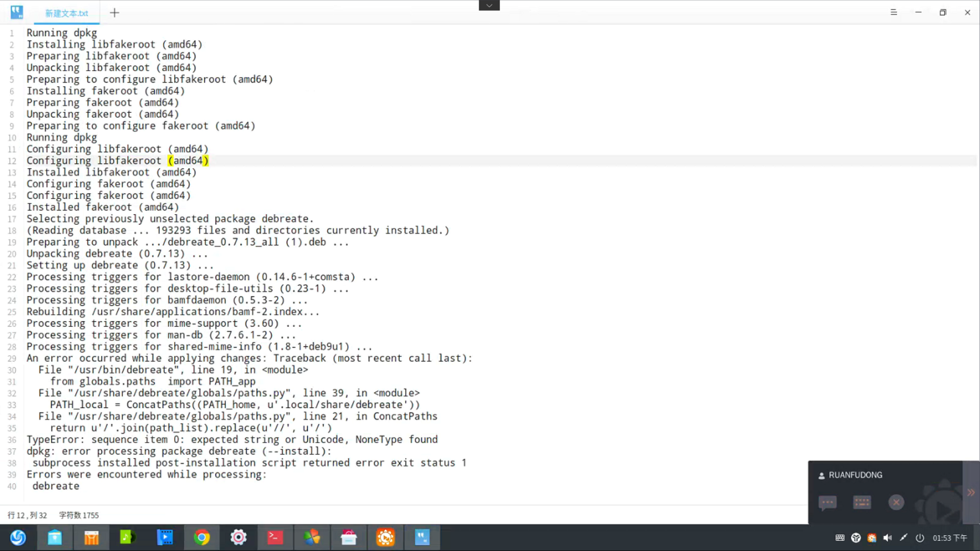Click the '(Reading database ... 193293 files' line
The height and width of the screenshot is (551, 980).
238,231
